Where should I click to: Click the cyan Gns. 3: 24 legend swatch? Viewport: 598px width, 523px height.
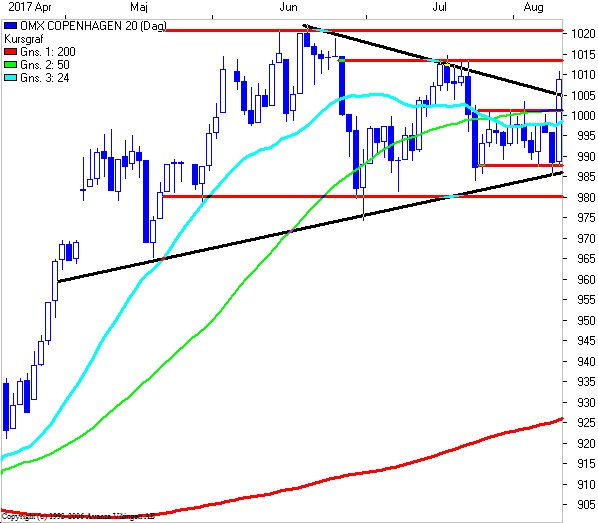[10, 77]
